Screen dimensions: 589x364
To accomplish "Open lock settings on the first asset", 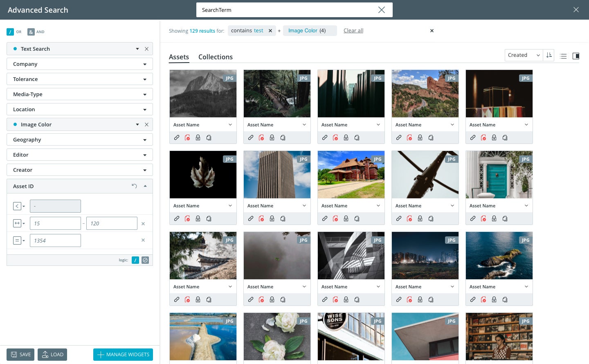I will [198, 137].
